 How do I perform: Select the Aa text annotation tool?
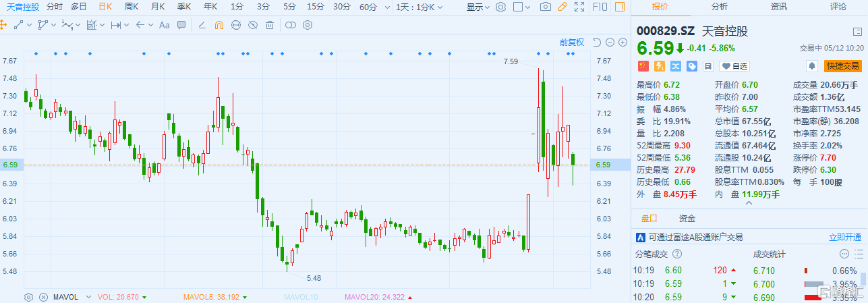click(x=165, y=25)
